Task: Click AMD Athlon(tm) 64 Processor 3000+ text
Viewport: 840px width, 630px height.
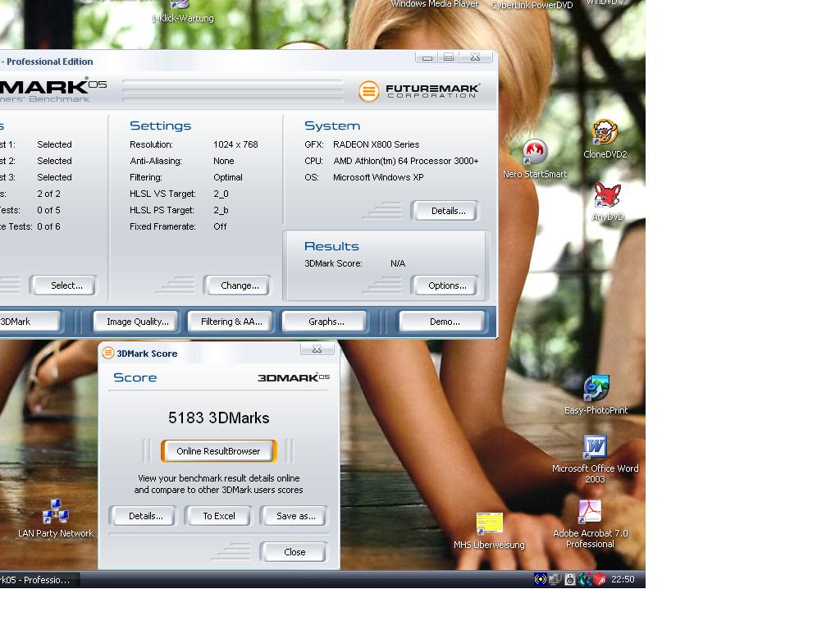Action: click(405, 162)
